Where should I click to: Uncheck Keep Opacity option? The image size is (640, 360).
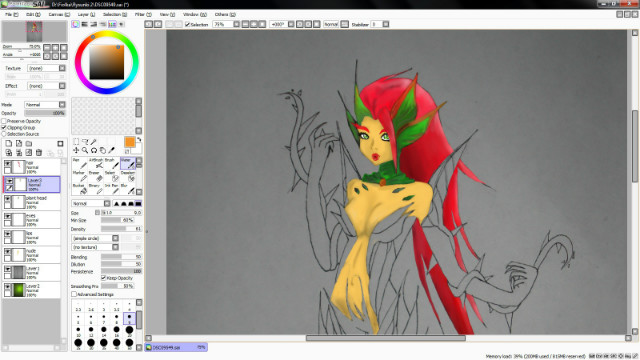pos(104,278)
